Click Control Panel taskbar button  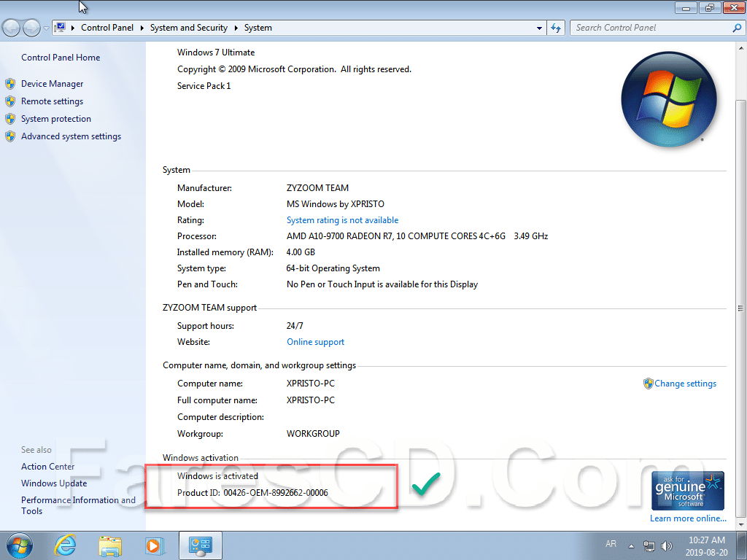pyautogui.click(x=200, y=545)
